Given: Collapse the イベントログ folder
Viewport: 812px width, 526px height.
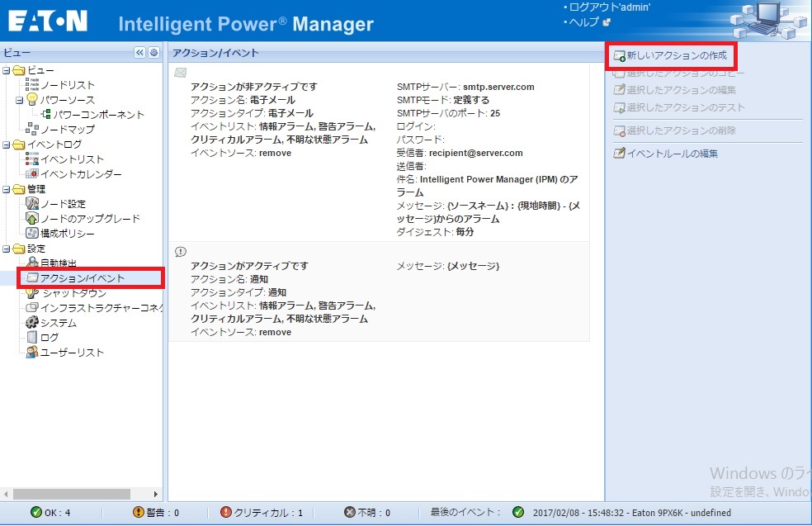Looking at the screenshot, I should coord(7,145).
